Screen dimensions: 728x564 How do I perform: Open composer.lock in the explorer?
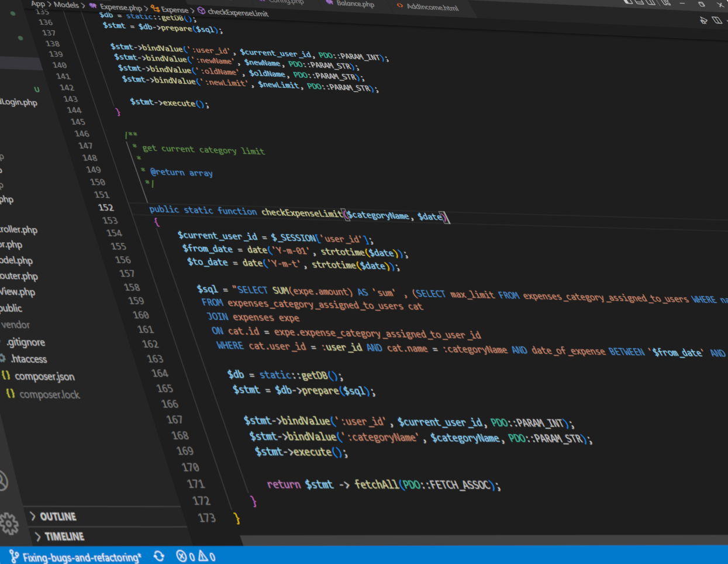coord(49,395)
